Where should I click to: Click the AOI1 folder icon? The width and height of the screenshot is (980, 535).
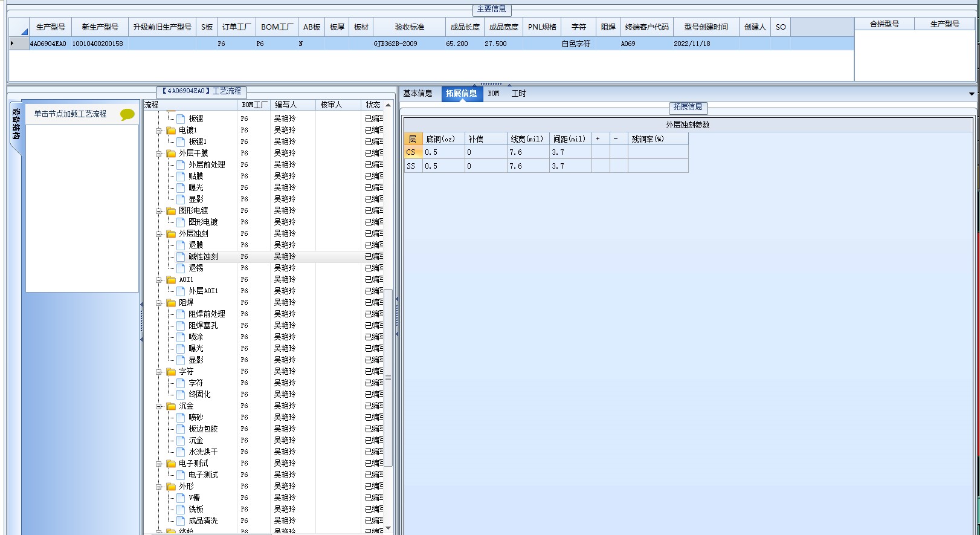(x=171, y=280)
